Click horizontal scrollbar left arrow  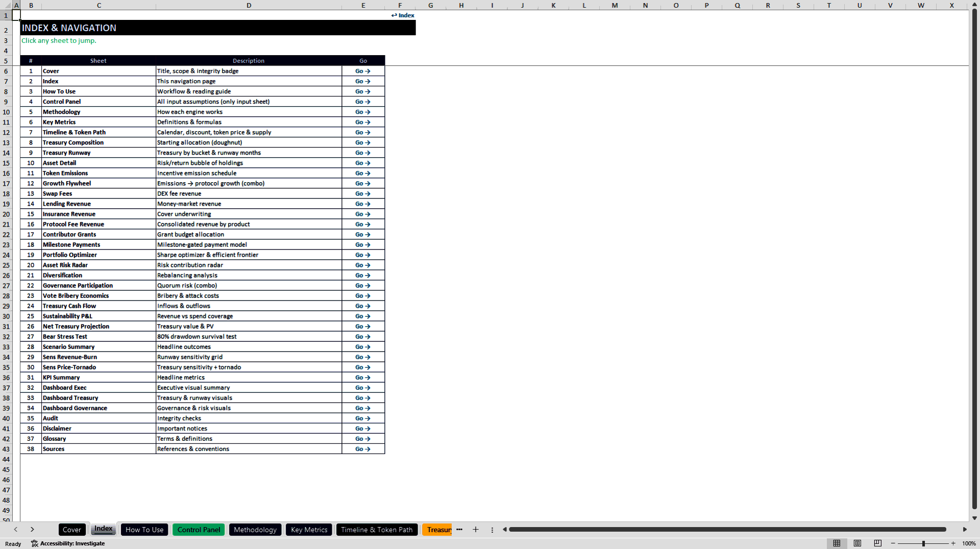coord(505,530)
